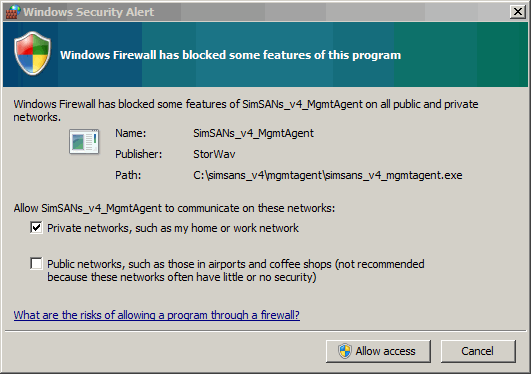Click the Public networks airports and coffee shops label

tap(236, 270)
